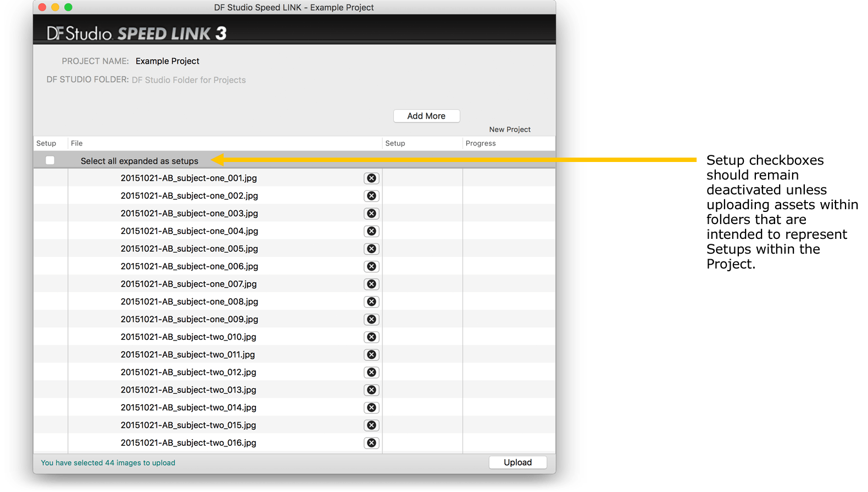Select row 20151021-AB_subject-two_014.jpg
868x492 pixels.
(294, 407)
